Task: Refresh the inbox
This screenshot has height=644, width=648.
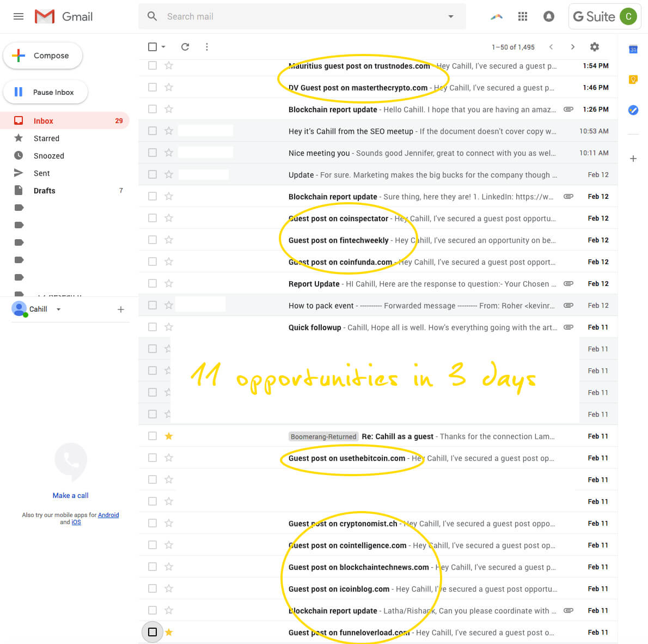Action: 185,47
